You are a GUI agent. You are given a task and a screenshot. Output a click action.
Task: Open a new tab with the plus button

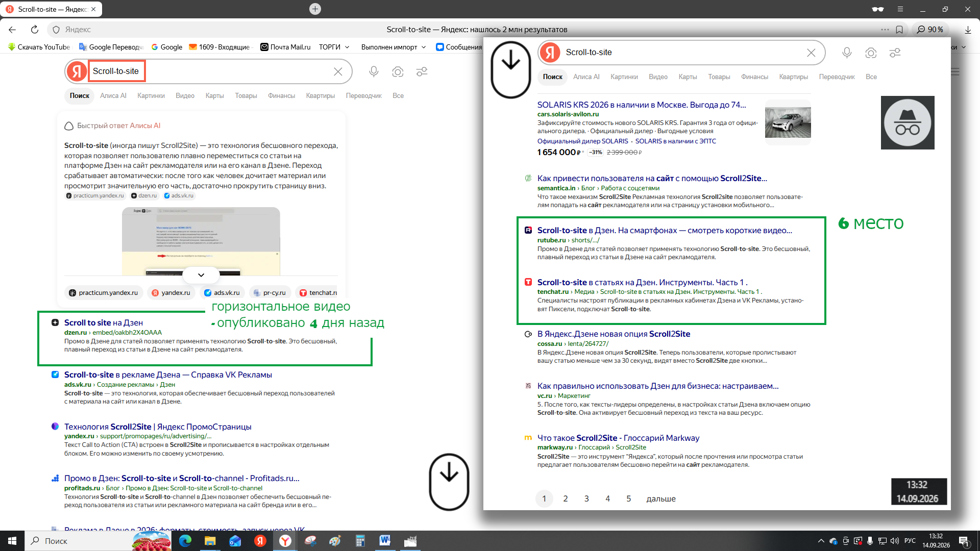[315, 9]
